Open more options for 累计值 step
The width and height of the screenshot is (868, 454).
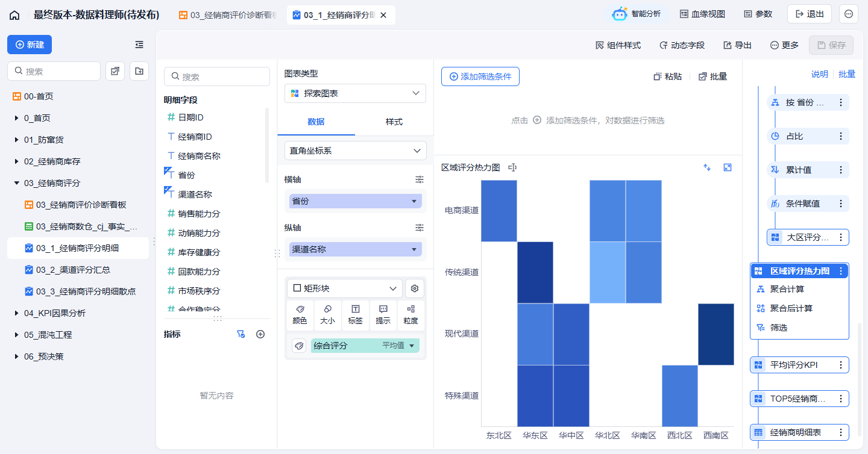(x=841, y=170)
